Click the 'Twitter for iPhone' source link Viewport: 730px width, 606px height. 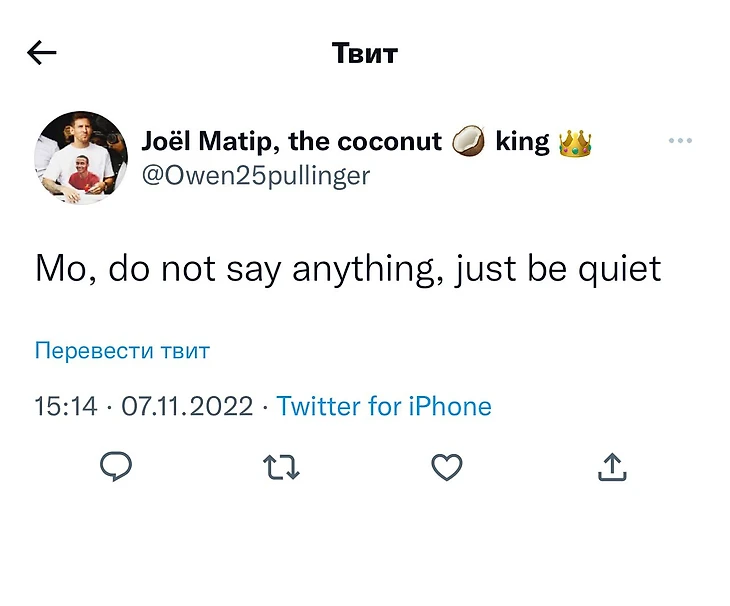click(x=384, y=406)
